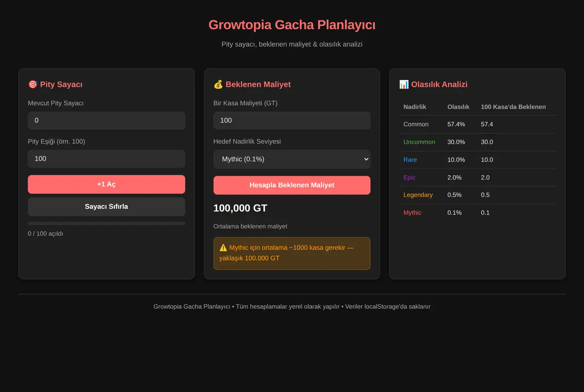Click the 100,000 GT result value
This screenshot has width=584, height=392.
pyautogui.click(x=240, y=208)
